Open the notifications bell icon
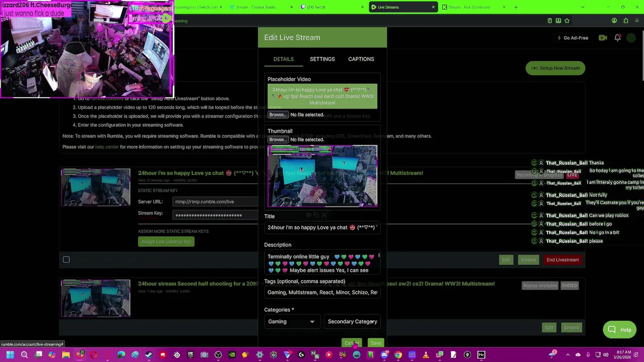This screenshot has width=644, height=362. 617,38
